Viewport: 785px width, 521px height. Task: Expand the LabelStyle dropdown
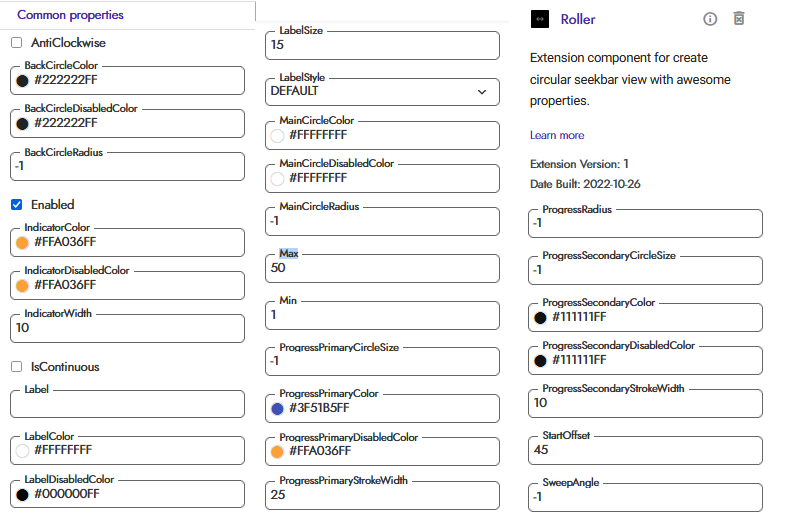point(383,91)
